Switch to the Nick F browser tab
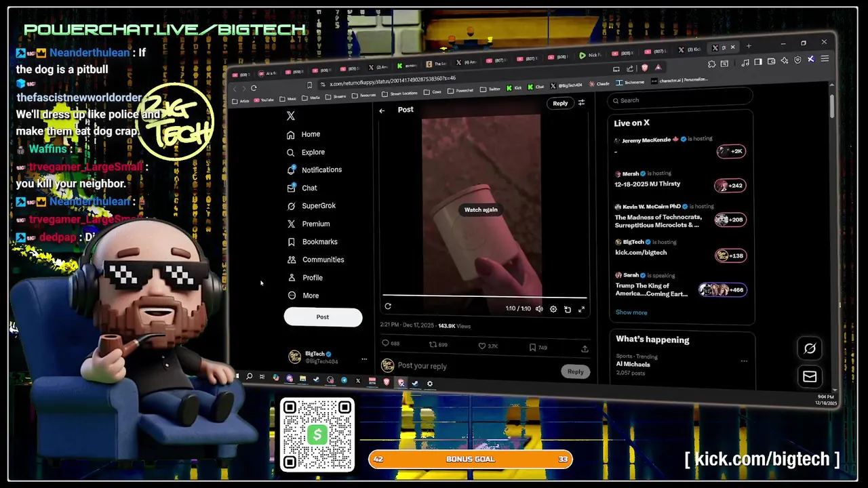The image size is (868, 488). [589, 55]
